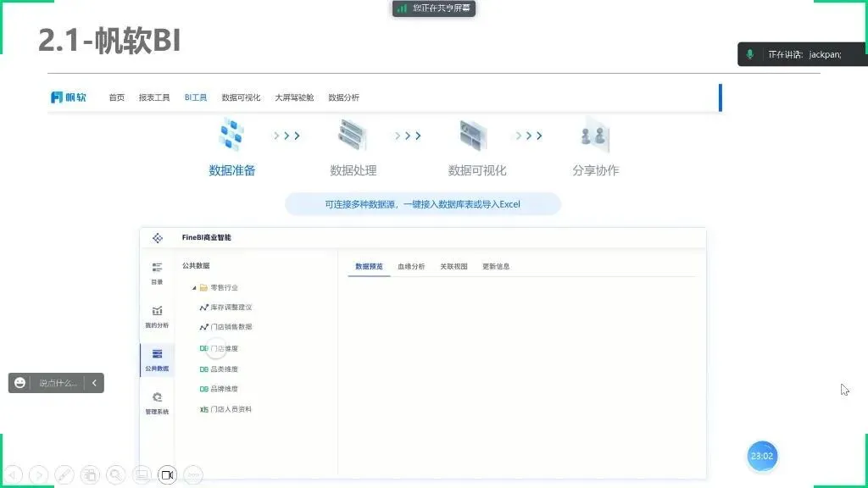
Task: Select the 零售行业 folder
Action: [x=219, y=288]
